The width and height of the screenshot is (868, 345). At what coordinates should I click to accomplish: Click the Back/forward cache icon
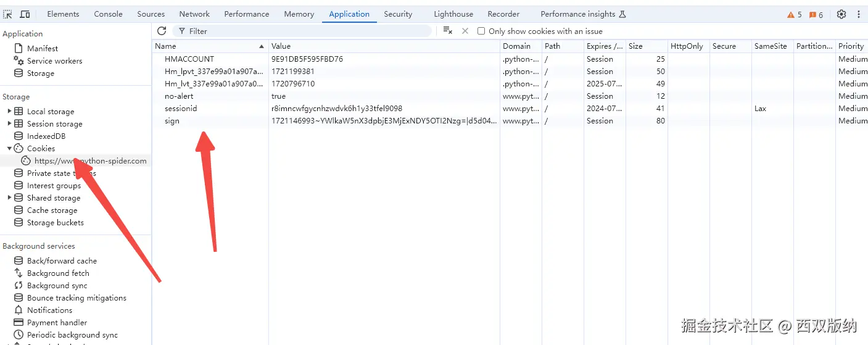[x=19, y=260]
